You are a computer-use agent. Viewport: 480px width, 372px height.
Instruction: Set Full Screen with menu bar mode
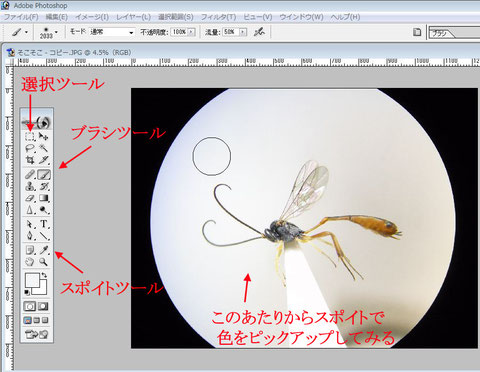click(x=37, y=320)
